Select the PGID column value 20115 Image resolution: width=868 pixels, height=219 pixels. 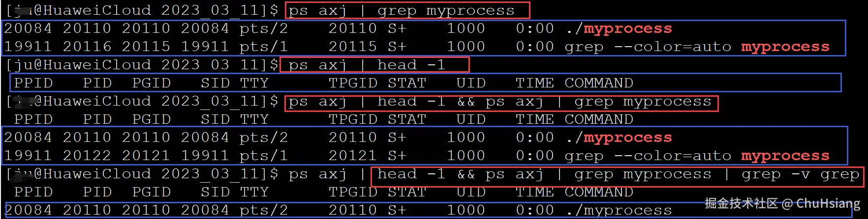[x=146, y=47]
